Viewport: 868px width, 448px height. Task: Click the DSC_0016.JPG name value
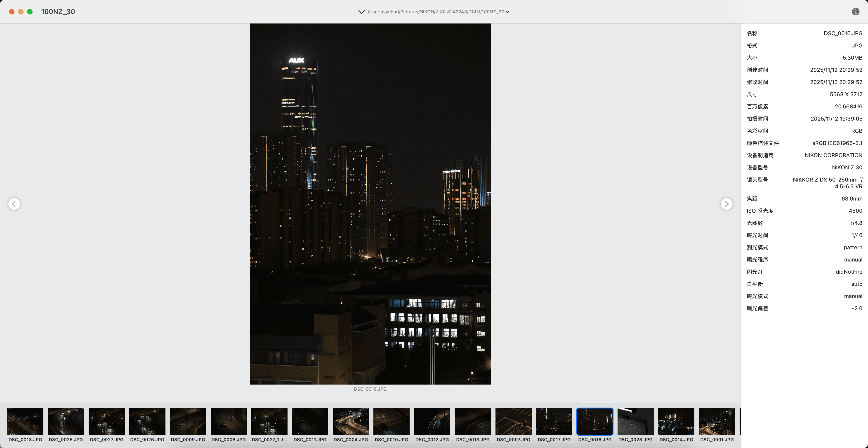point(843,33)
